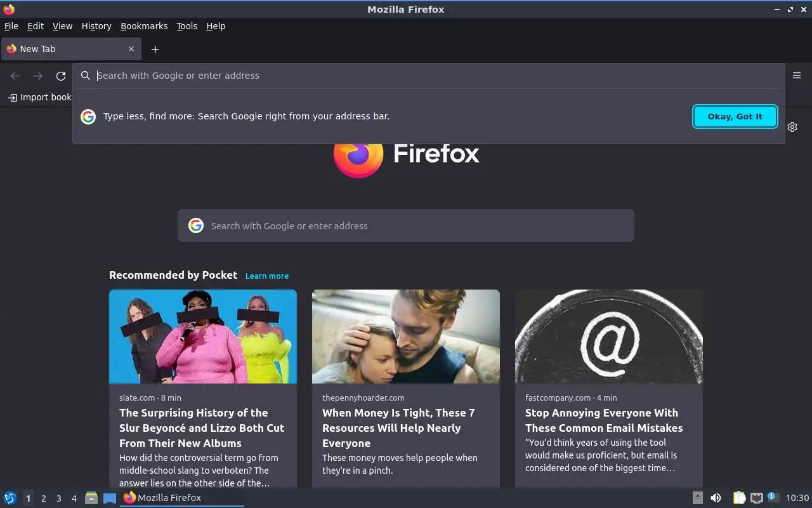
Task: Click the show desktop taskbar icon
Action: (110, 498)
